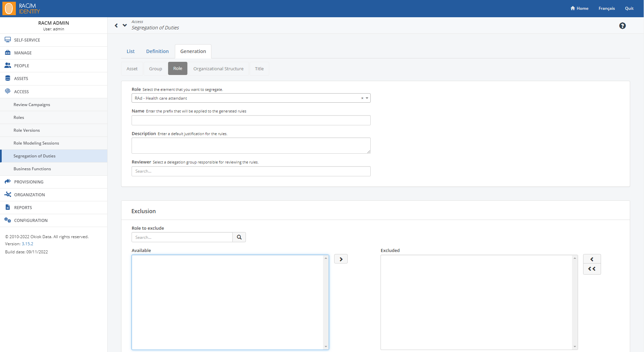Image resolution: width=644 pixels, height=352 pixels.
Task: Move selected role to Excluded
Action: pos(341,259)
